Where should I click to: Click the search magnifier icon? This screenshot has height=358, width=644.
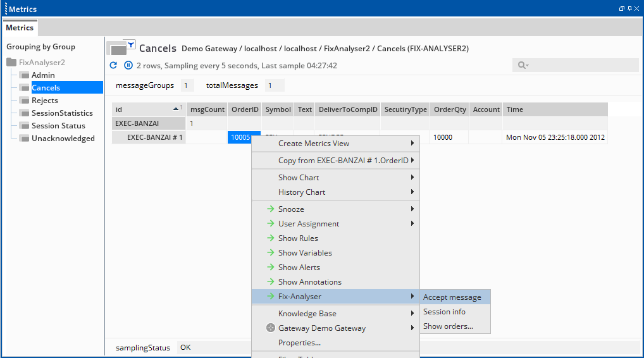pos(523,65)
